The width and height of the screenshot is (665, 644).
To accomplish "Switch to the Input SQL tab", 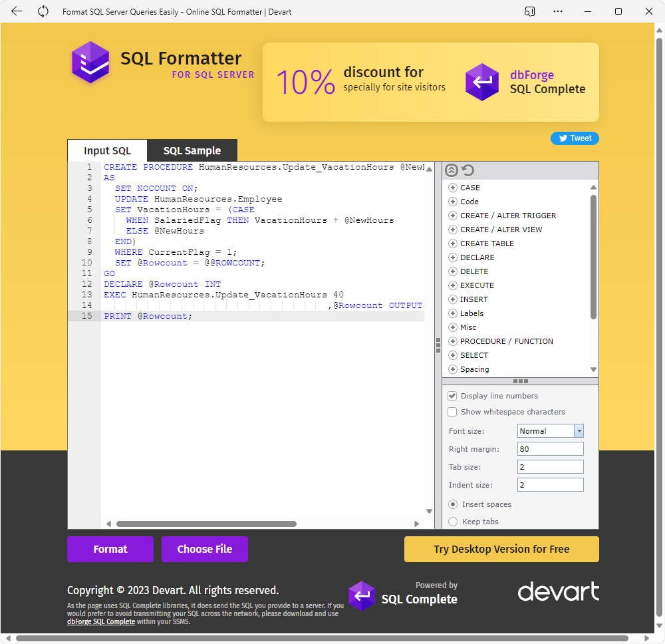I will [x=107, y=150].
